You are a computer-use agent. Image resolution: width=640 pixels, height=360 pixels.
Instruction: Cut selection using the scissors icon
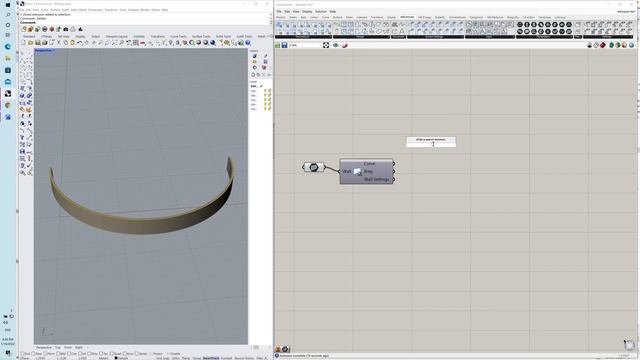pos(58,42)
